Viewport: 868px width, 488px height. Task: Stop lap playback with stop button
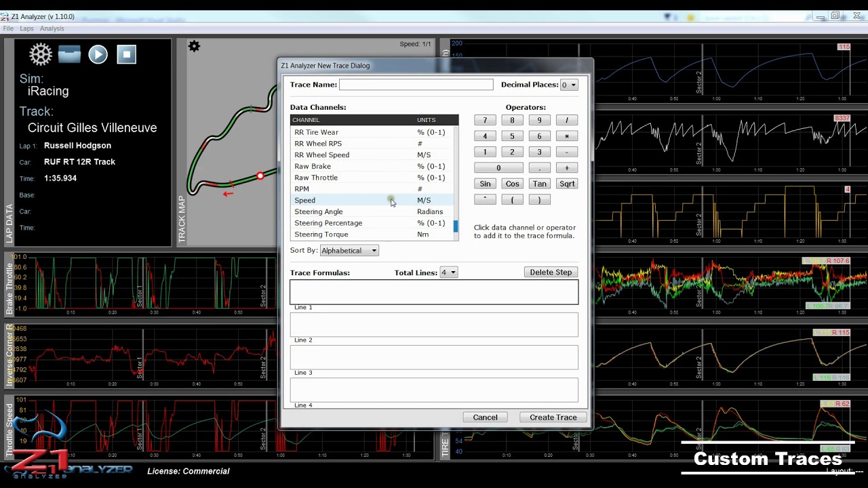(x=126, y=54)
